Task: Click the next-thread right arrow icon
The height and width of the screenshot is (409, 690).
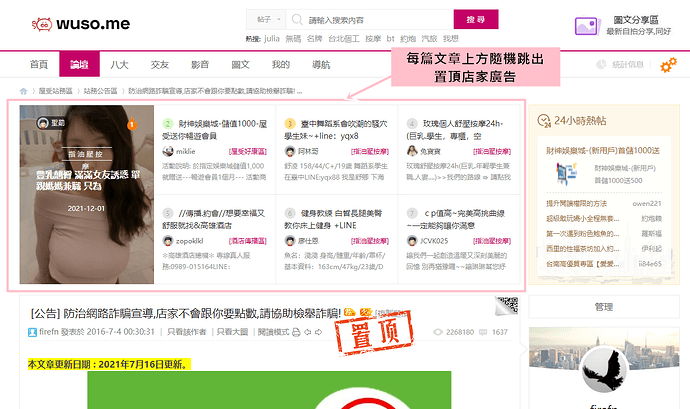Action: (x=318, y=332)
